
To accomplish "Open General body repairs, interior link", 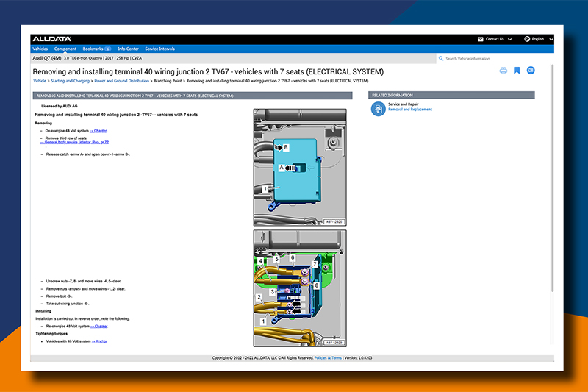I will (x=75, y=143).
